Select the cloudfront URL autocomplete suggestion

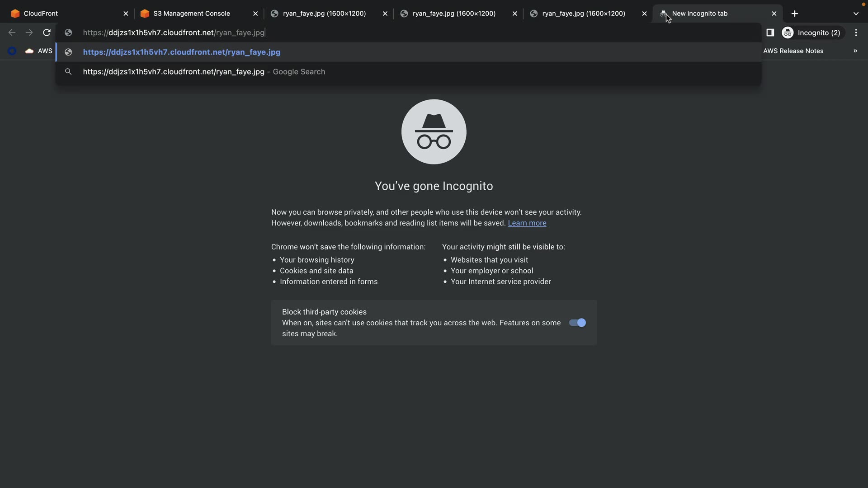click(182, 52)
